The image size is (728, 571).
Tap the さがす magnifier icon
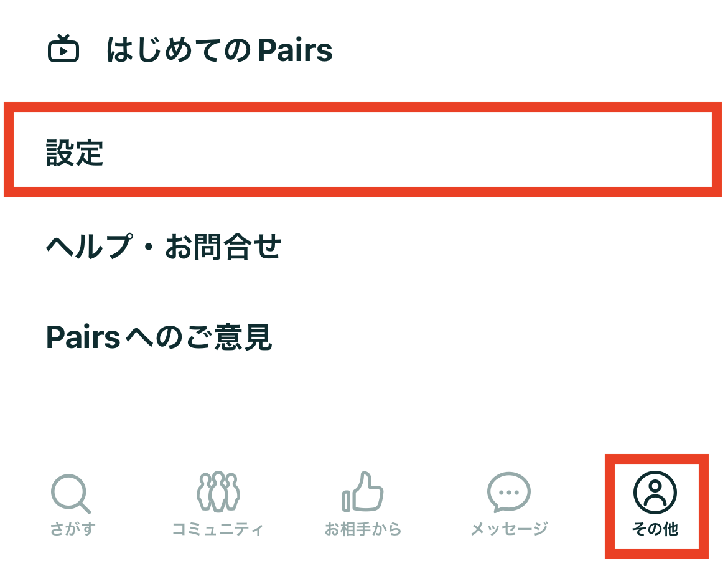coord(70,493)
